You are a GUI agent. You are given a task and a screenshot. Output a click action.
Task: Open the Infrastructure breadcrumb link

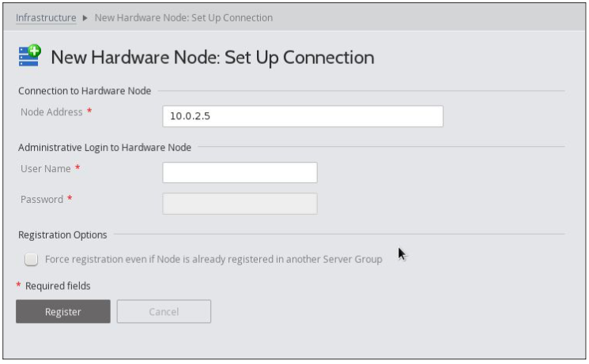46,17
